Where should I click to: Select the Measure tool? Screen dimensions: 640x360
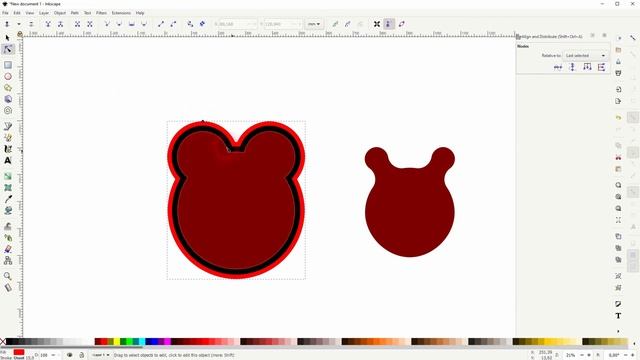[x=8, y=287]
